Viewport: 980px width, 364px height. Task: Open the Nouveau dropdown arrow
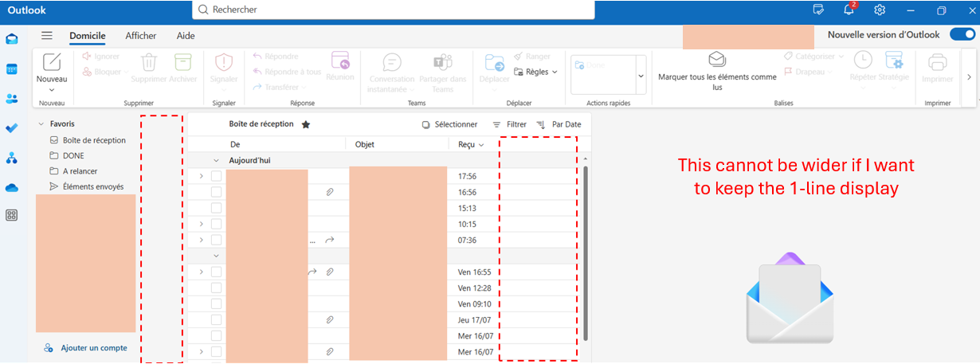click(x=52, y=90)
